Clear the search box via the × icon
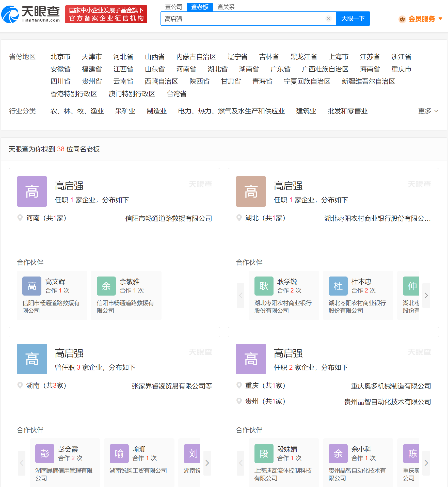 (x=328, y=18)
